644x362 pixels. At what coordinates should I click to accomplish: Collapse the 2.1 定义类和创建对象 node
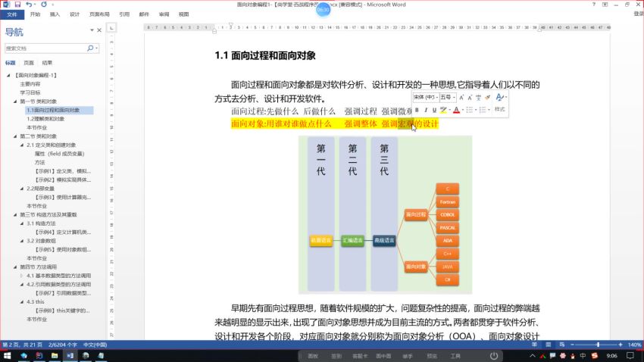coord(22,145)
